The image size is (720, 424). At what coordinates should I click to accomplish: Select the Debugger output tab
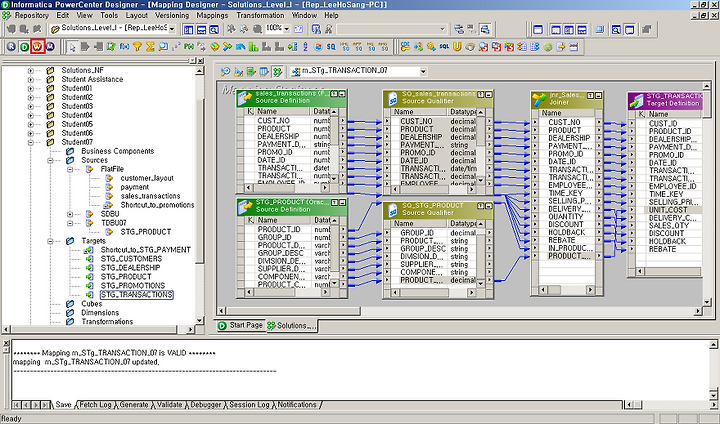tap(205, 405)
